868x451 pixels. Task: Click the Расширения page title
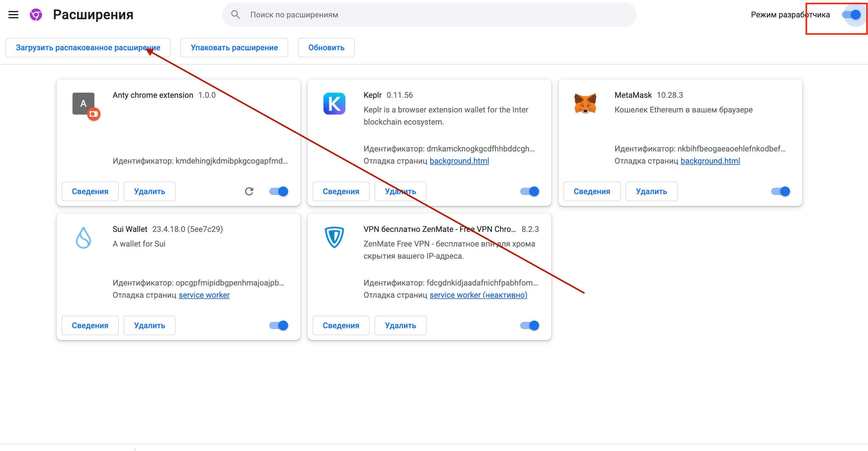pos(93,15)
